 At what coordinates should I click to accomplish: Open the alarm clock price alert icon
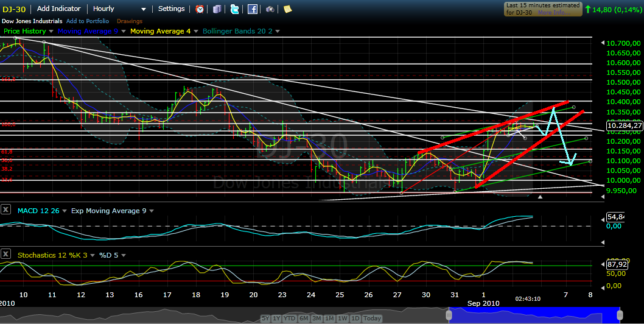point(200,9)
